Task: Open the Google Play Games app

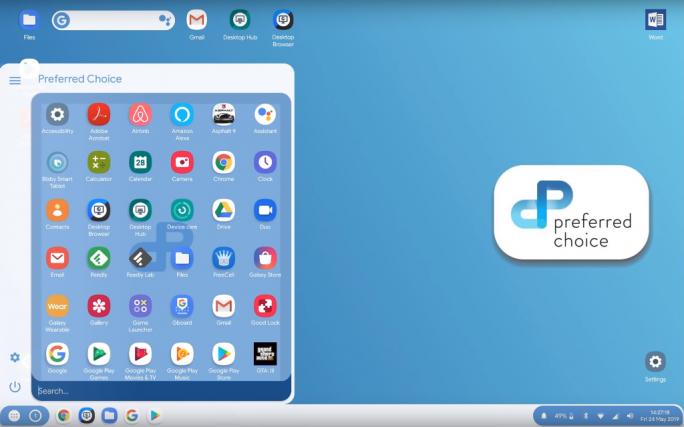Action: 99,354
